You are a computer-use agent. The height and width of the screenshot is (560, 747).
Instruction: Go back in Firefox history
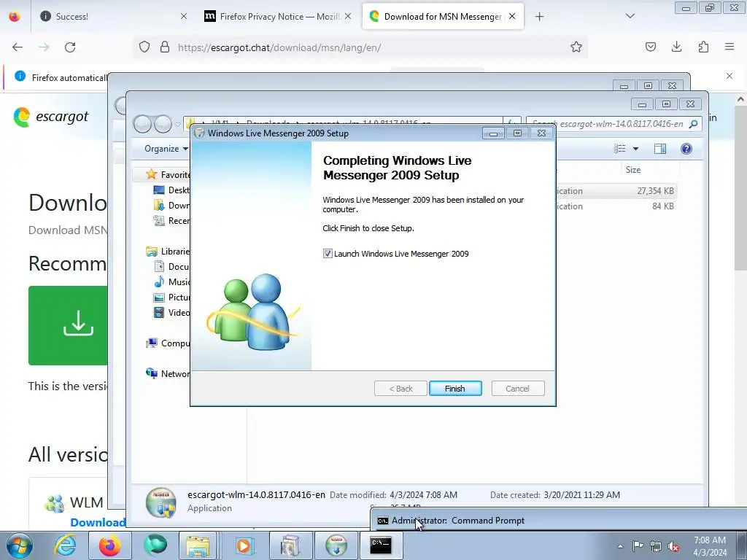point(18,47)
